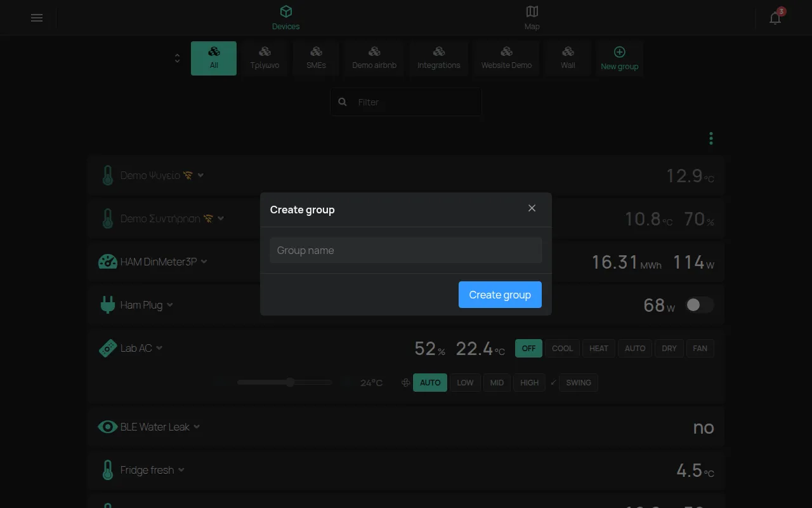Expand Demo Συντήρηση device chevron
This screenshot has height=508, width=812.
221,218
